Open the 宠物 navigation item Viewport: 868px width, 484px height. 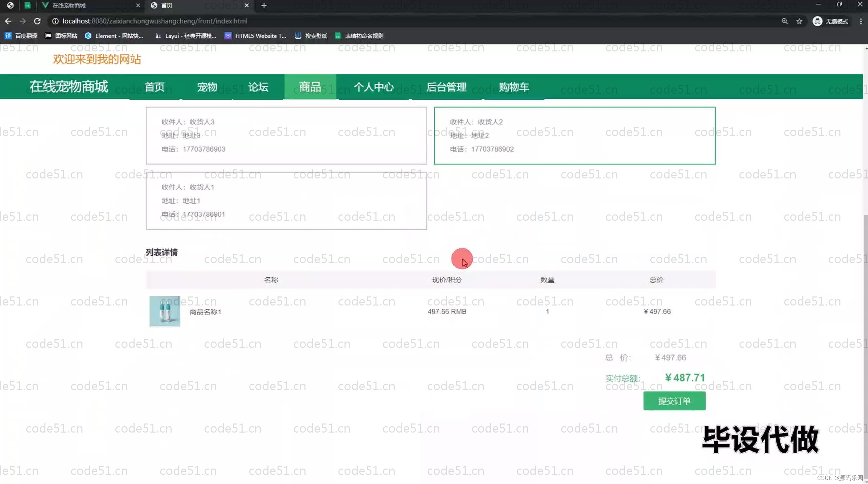[x=207, y=87]
